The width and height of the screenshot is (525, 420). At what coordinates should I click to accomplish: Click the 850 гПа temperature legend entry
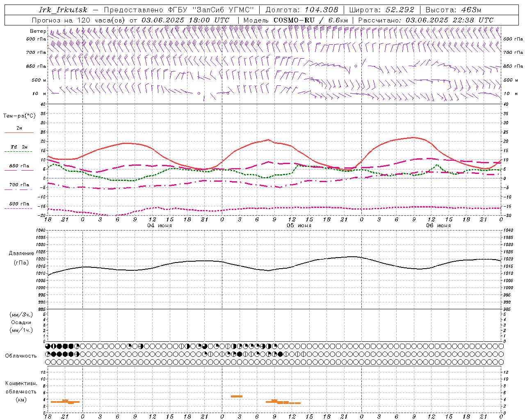19,166
